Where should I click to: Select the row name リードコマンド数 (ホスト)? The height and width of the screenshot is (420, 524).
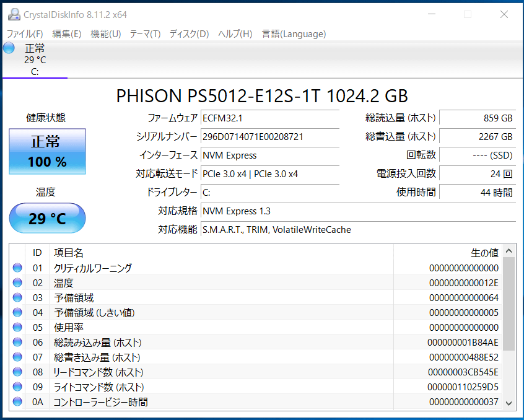98,372
